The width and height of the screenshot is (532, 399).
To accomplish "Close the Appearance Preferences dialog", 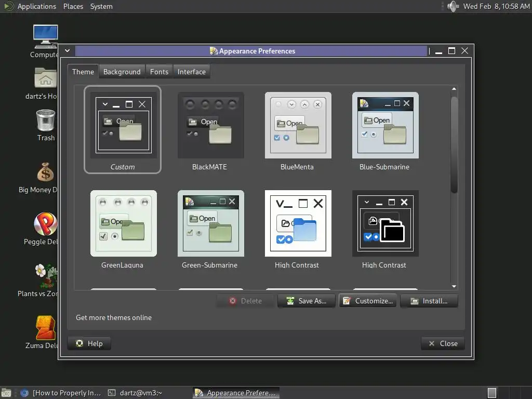I will tap(443, 343).
